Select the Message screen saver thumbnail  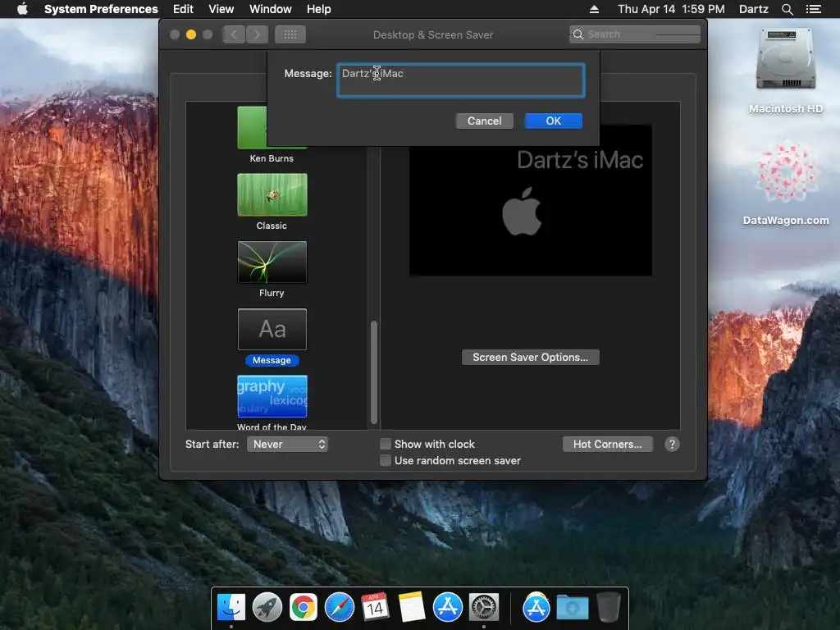pos(272,330)
